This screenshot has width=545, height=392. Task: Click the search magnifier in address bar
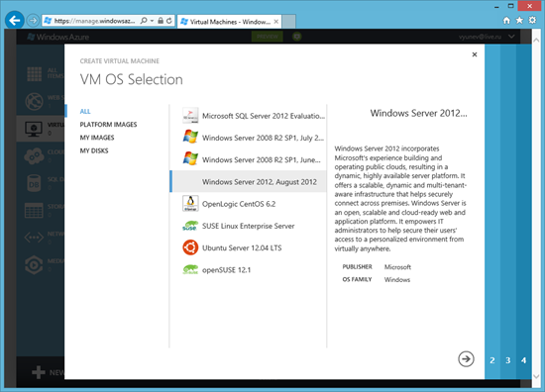[144, 21]
